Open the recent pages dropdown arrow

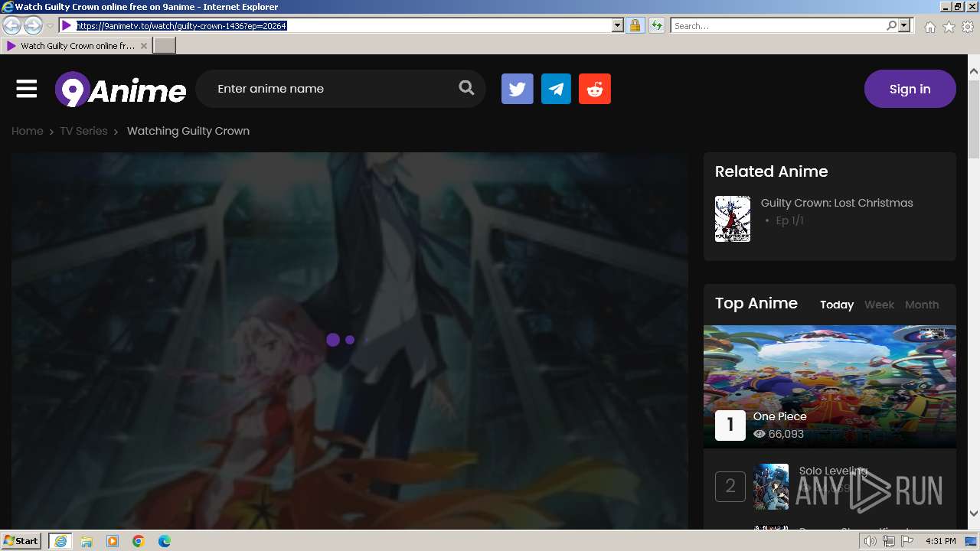point(50,26)
